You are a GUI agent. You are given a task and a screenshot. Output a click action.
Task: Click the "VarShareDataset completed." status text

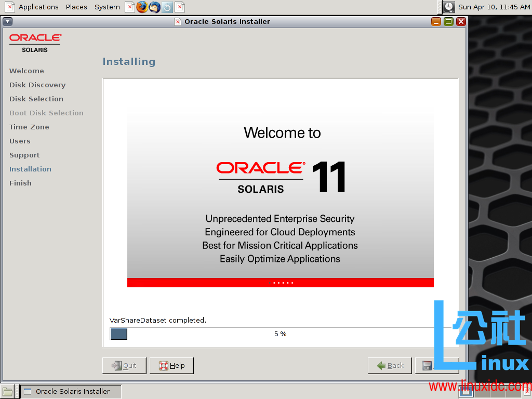point(158,320)
